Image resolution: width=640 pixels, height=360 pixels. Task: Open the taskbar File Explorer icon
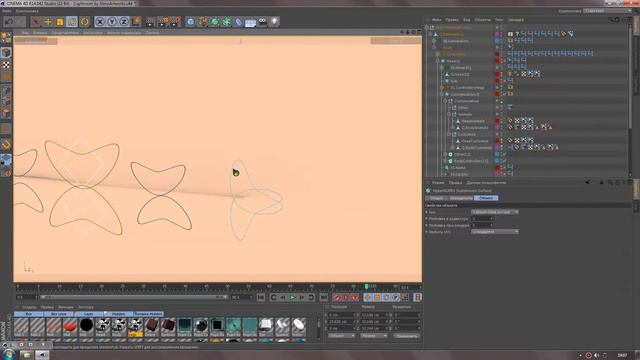27,355
